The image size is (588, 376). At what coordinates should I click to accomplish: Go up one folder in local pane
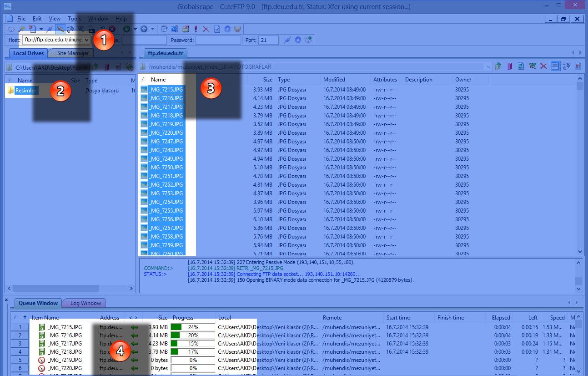pos(95,67)
